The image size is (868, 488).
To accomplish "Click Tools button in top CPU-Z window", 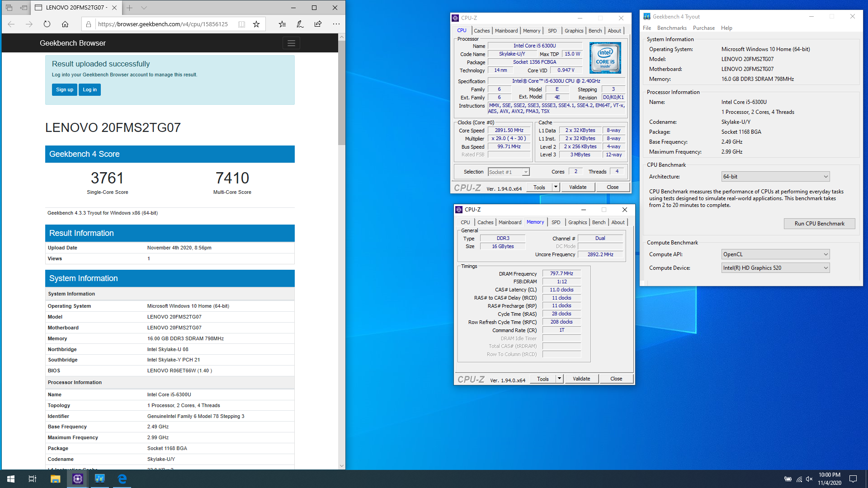I will tap(539, 187).
